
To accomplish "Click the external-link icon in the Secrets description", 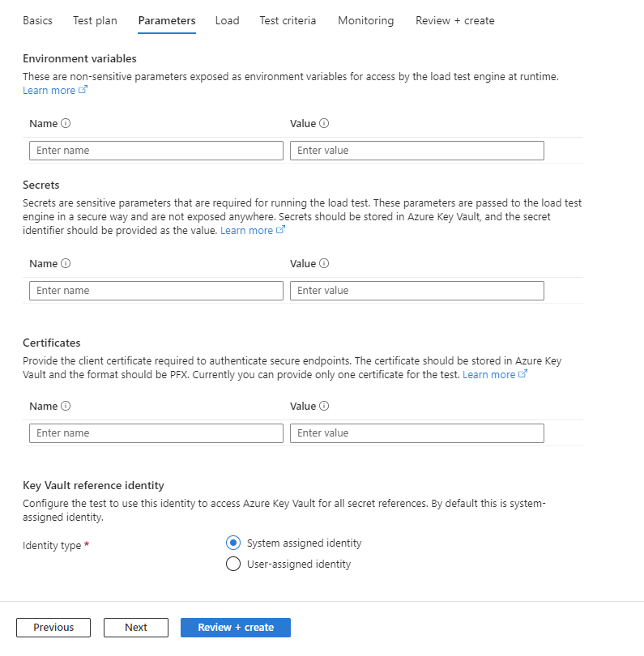I will tap(282, 230).
